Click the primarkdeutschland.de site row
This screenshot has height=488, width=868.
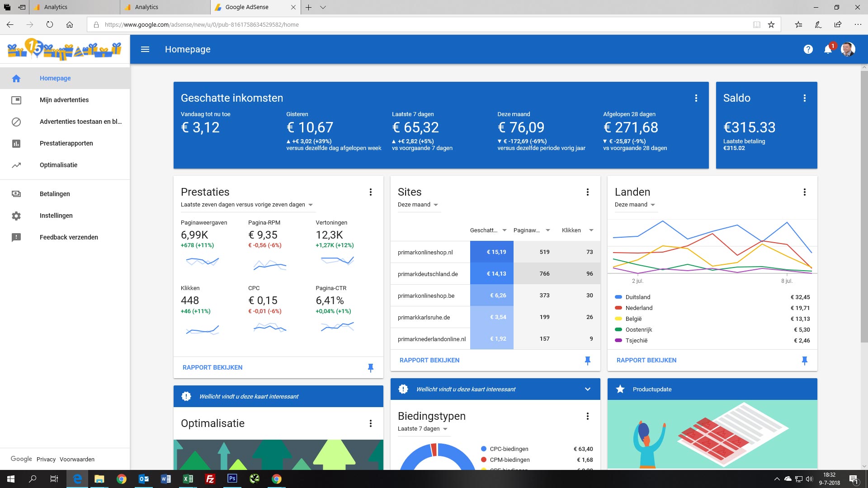(495, 274)
